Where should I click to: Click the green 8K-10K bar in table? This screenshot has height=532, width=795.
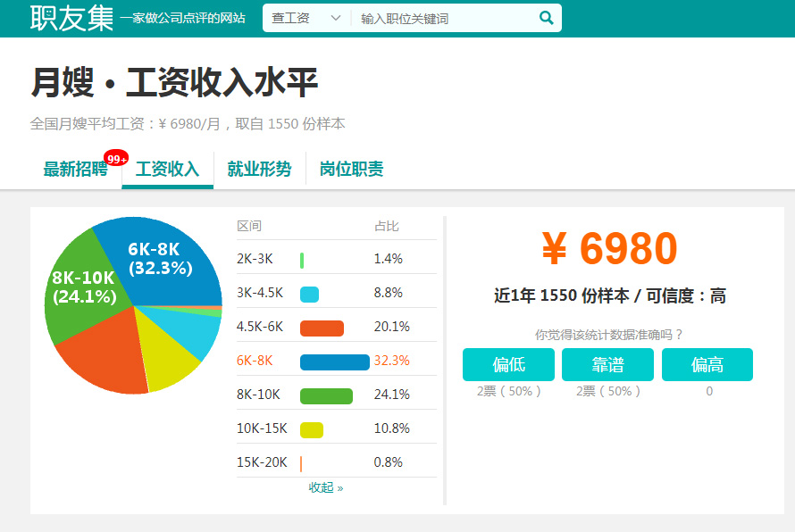coord(326,395)
